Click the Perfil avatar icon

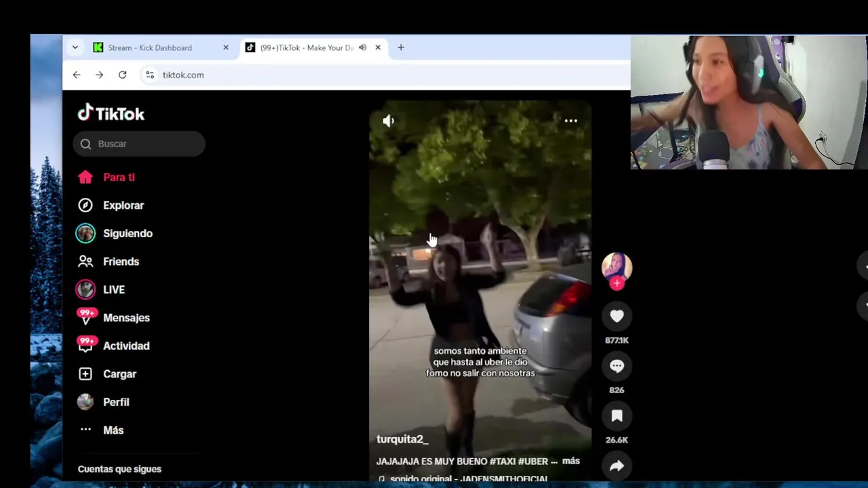85,402
